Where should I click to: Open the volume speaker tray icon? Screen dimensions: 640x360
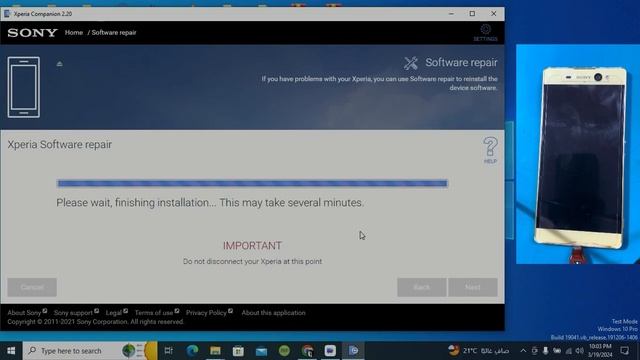pos(580,351)
